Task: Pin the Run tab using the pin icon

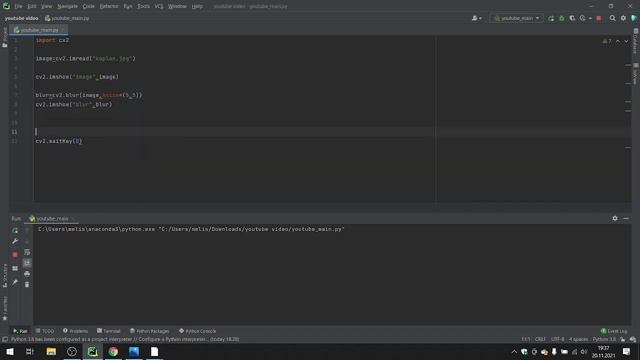Action: pos(15,282)
